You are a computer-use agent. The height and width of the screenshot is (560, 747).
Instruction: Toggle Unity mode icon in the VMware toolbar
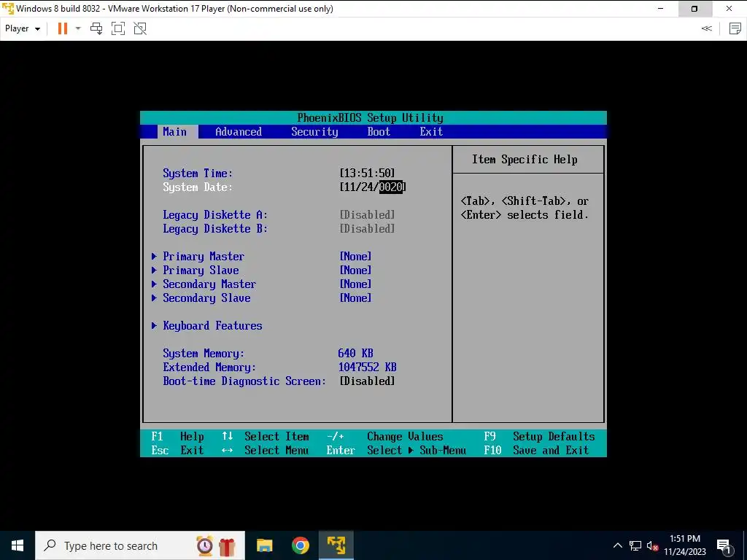click(x=140, y=28)
